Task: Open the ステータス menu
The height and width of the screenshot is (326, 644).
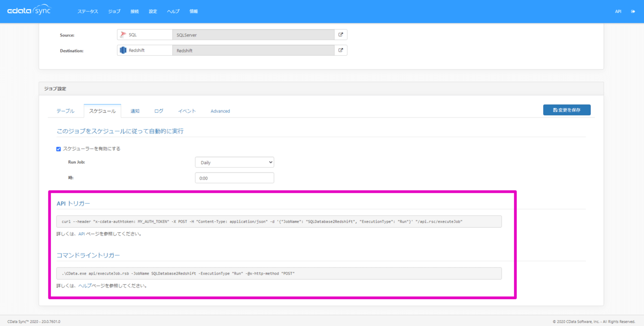Action: coord(88,11)
